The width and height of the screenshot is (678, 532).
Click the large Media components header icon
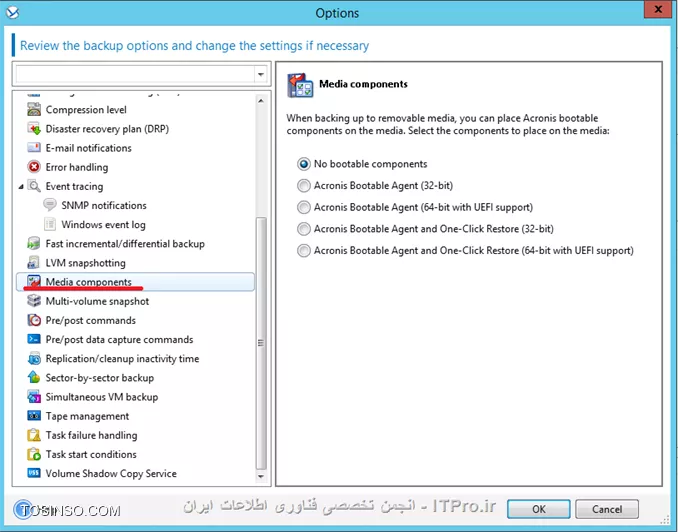tap(300, 85)
